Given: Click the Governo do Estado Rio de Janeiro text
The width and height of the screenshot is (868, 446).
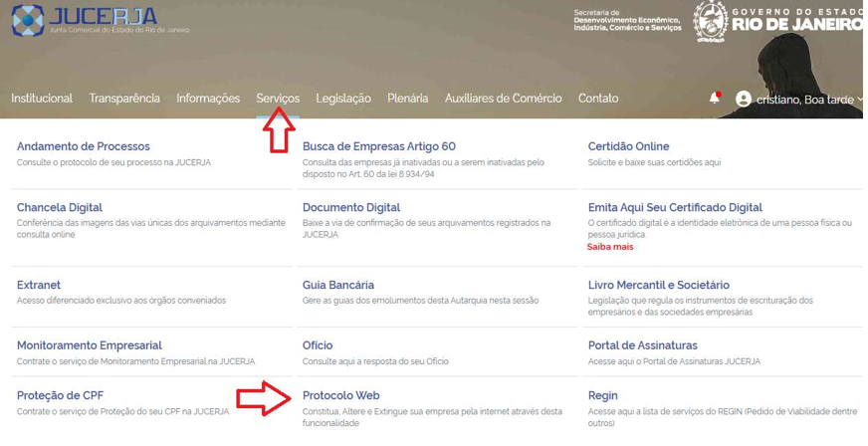Looking at the screenshot, I should tap(797, 19).
